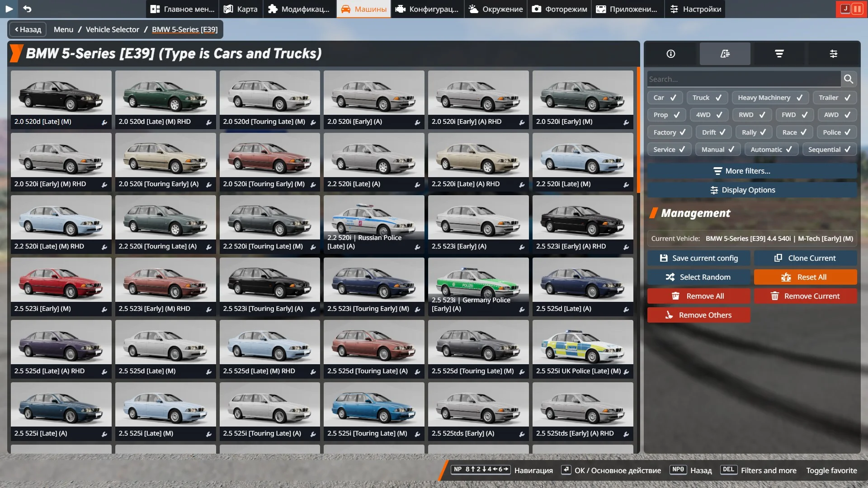Toggle the 4WD drivetrain filter
Screen dimensions: 868x488
coord(709,115)
